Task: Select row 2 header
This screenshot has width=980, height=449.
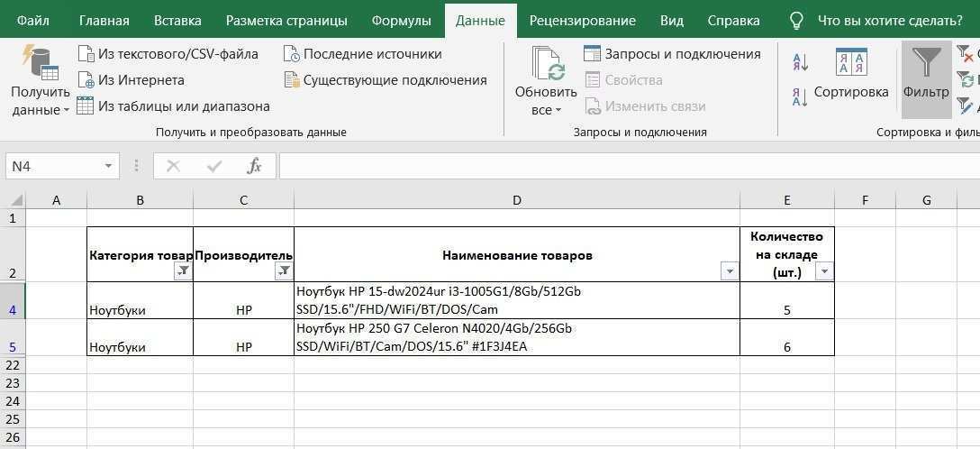Action: (x=14, y=254)
